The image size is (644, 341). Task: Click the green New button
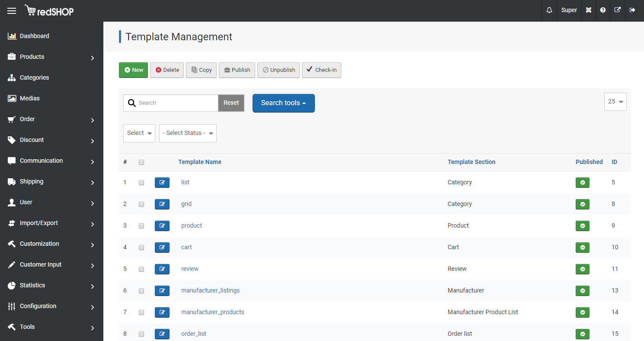pyautogui.click(x=134, y=70)
